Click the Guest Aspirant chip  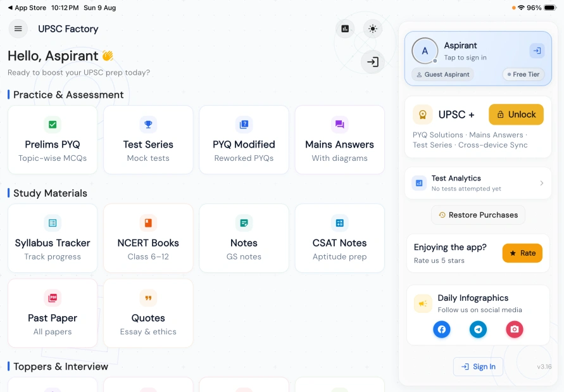click(x=443, y=75)
